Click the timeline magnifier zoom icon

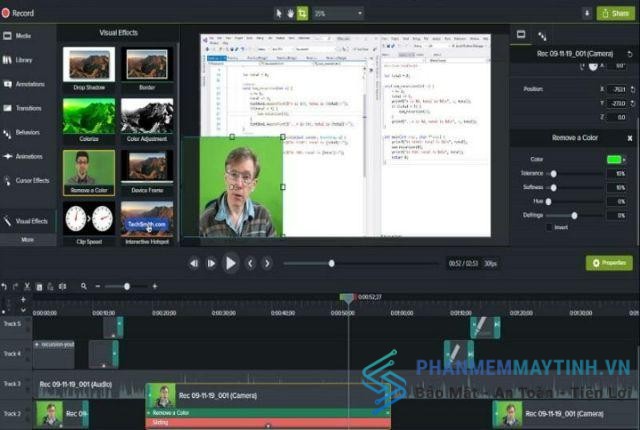coord(84,286)
